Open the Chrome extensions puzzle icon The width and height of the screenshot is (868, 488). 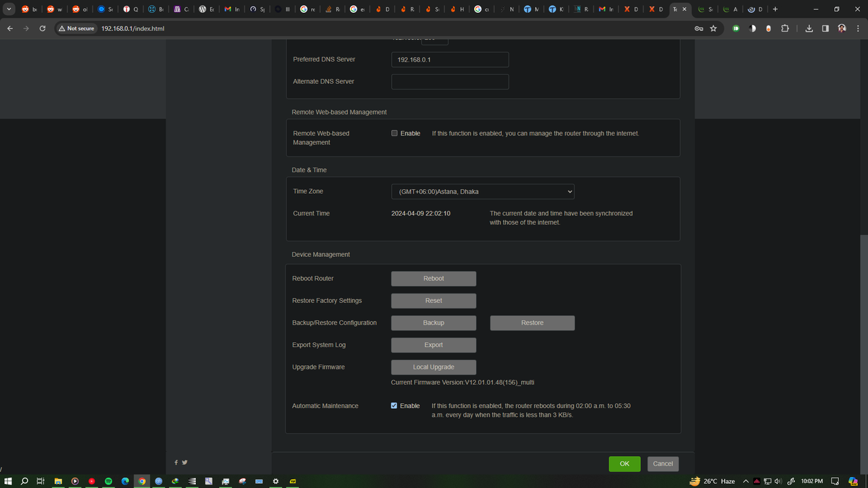click(x=785, y=28)
